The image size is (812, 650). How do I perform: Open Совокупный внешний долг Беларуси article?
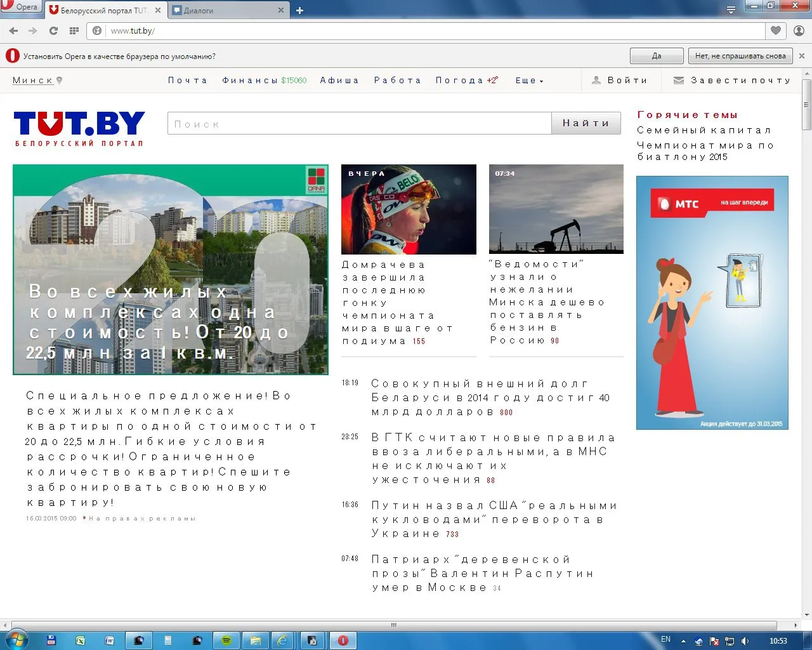[490, 398]
